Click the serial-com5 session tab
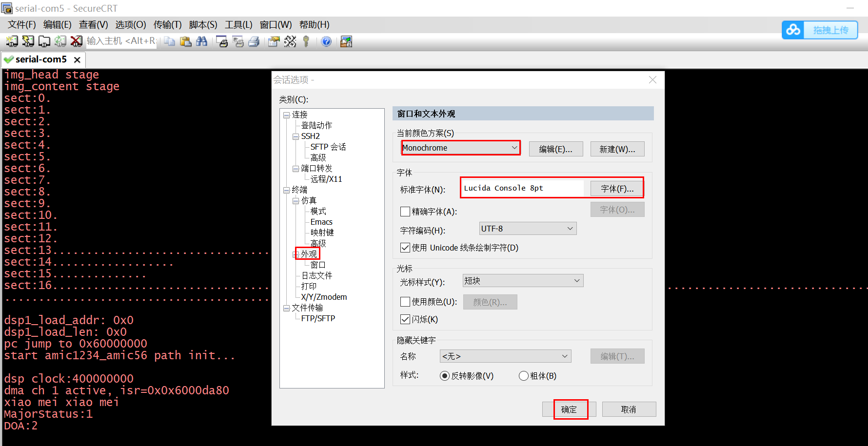Viewport: 868px width, 446px height. (41, 59)
